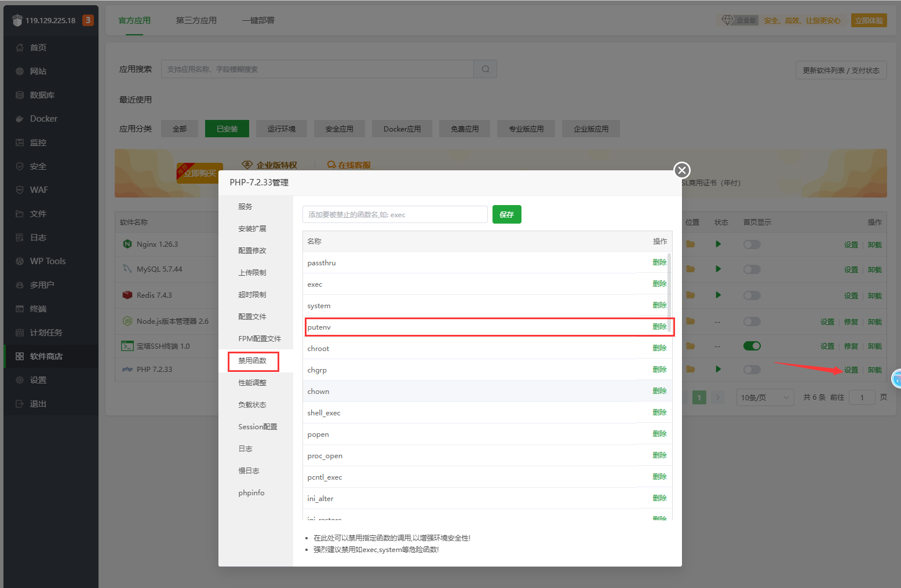This screenshot has width=901, height=588.
Task: Click the database icon in left sidebar
Action: (x=20, y=95)
